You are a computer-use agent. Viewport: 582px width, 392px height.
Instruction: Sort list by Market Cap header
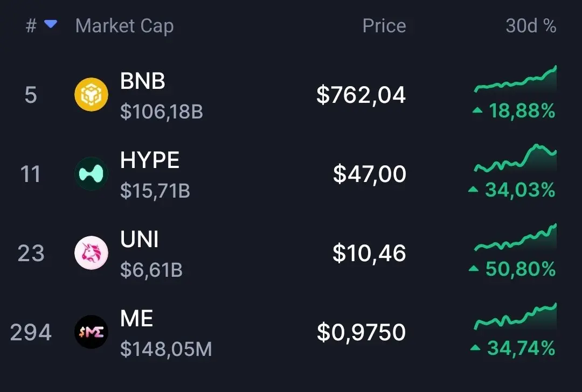pos(124,26)
